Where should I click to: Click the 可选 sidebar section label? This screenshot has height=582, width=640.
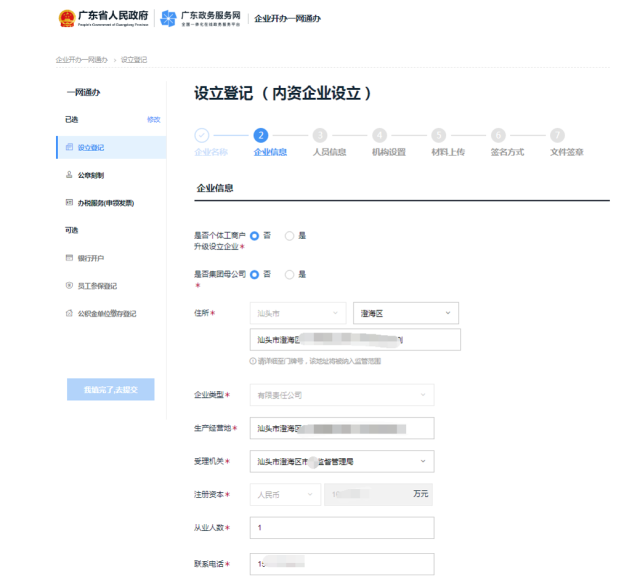(x=71, y=230)
